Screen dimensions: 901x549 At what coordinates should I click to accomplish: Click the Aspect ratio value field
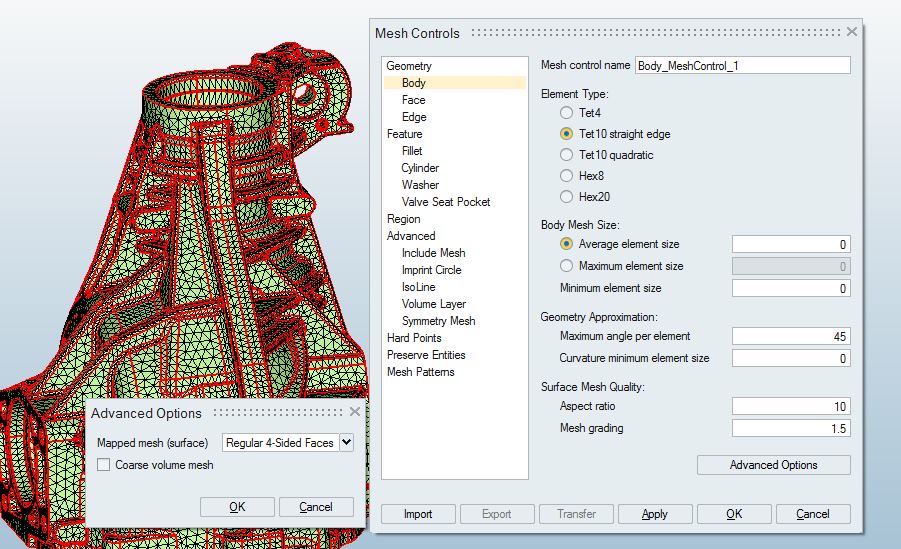tap(791, 406)
